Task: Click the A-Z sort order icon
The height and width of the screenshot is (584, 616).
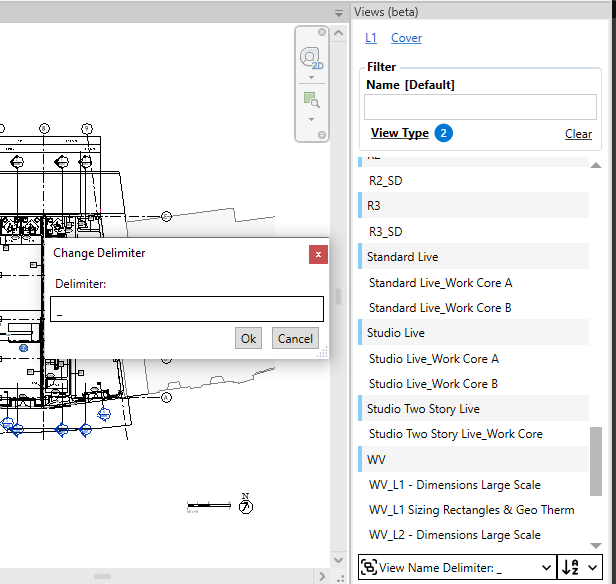Action: click(x=570, y=567)
